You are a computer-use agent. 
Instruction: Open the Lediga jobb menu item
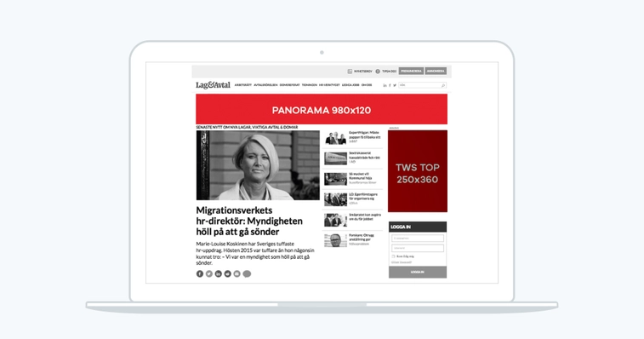point(350,85)
